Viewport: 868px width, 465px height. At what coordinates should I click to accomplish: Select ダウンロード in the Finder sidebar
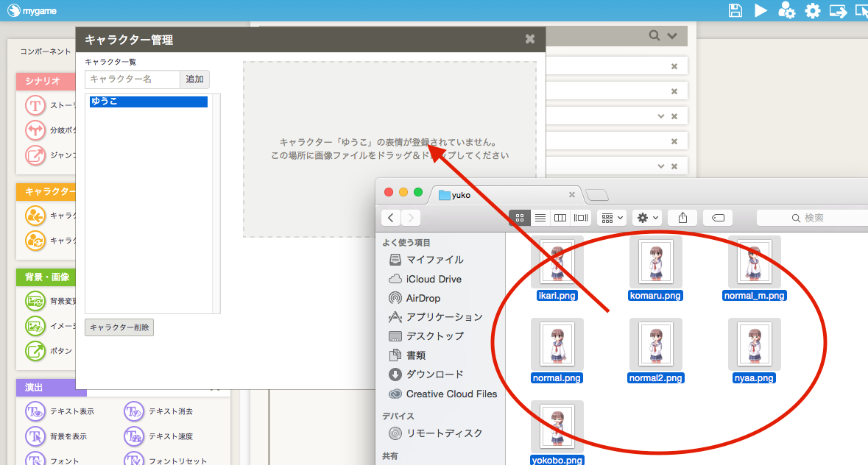coord(434,374)
